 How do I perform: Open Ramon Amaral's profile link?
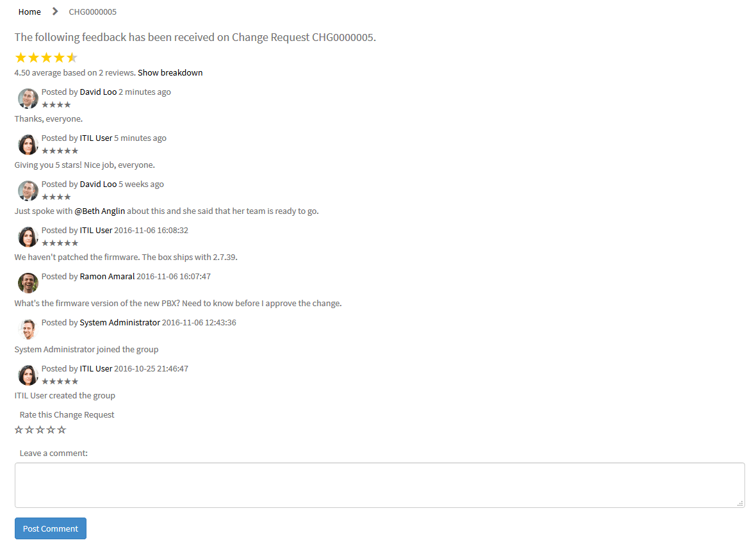click(x=107, y=277)
